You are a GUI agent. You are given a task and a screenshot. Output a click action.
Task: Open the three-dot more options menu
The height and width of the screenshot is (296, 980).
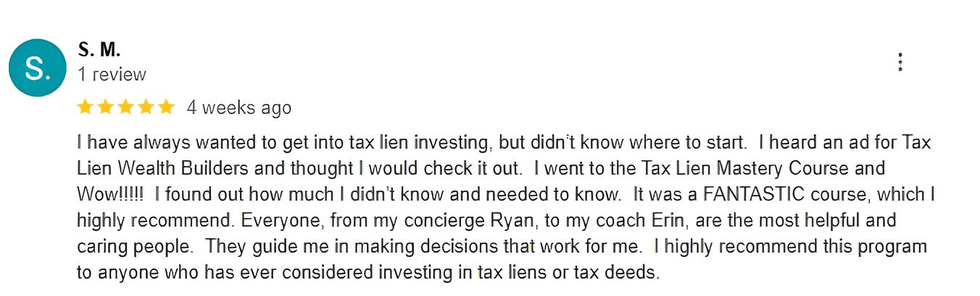[x=900, y=62]
